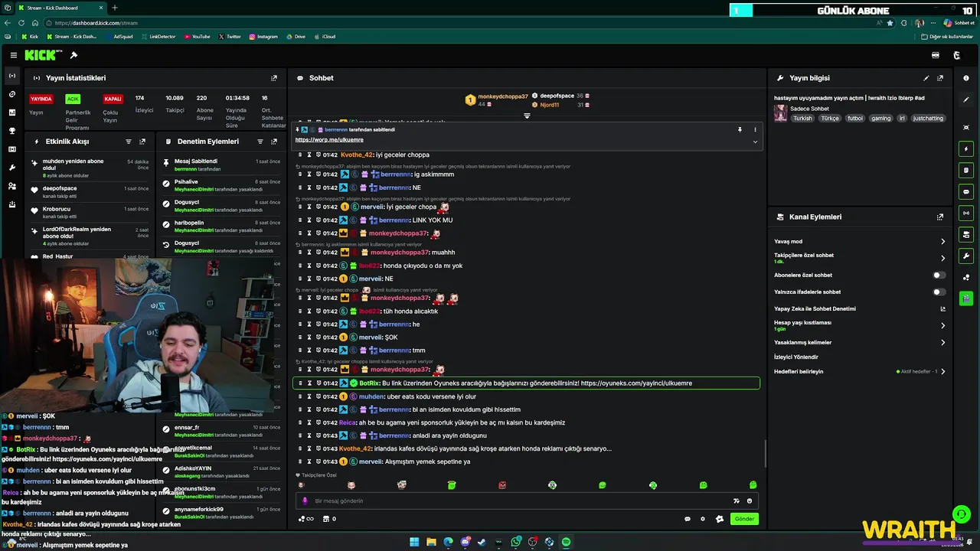Click the justchatting stream tag

point(929,119)
